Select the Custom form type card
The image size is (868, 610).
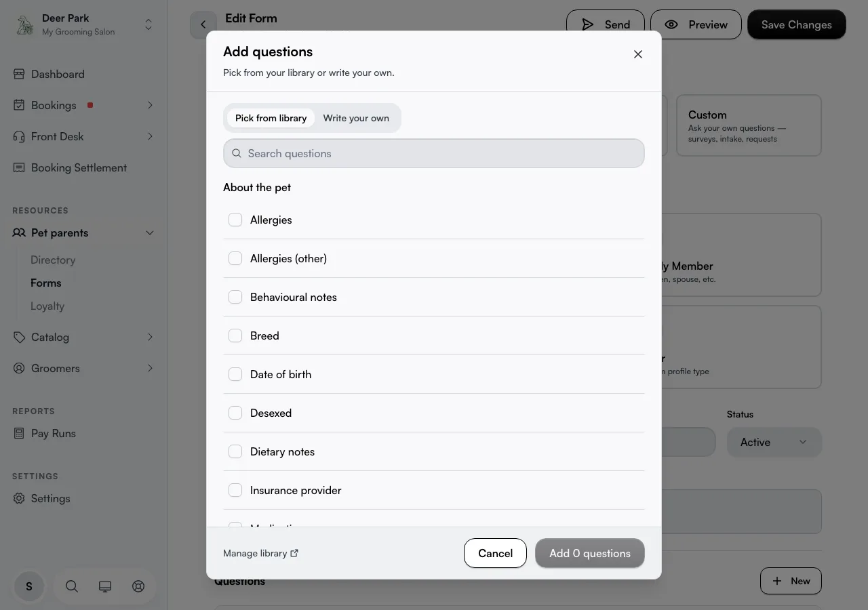click(749, 125)
